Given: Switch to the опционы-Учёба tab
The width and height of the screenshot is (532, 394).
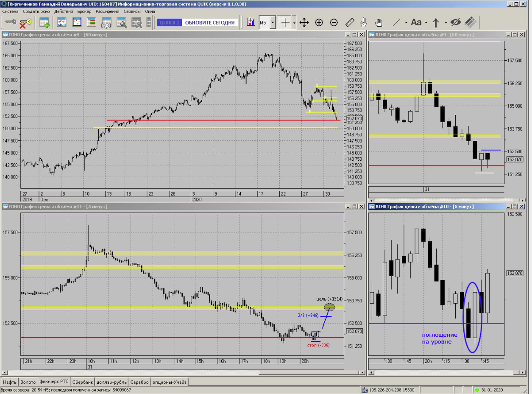Looking at the screenshot, I should pos(169,382).
